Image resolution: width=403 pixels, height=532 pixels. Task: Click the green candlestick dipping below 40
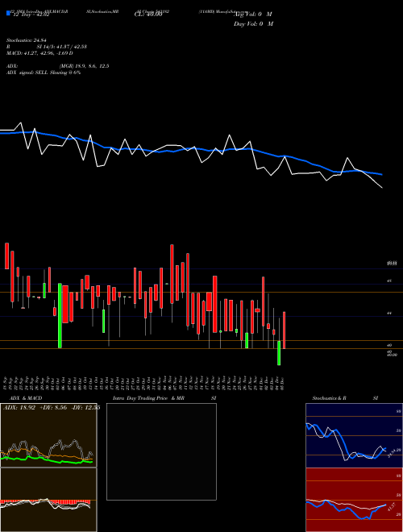pyautogui.click(x=279, y=353)
